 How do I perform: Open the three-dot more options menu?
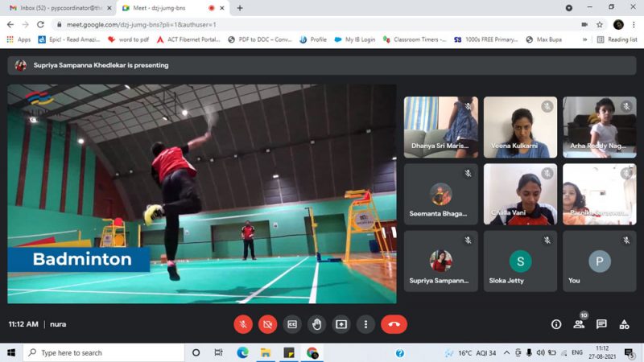[366, 324]
